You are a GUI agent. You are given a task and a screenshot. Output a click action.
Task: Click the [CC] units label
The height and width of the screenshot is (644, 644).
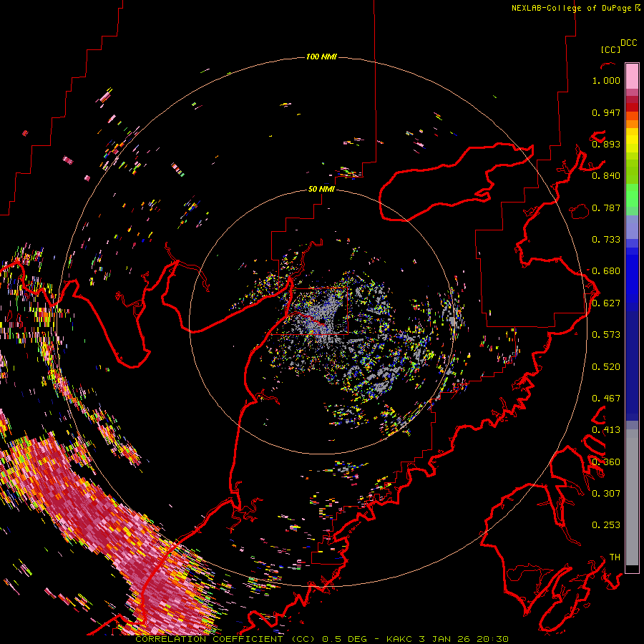click(x=610, y=49)
